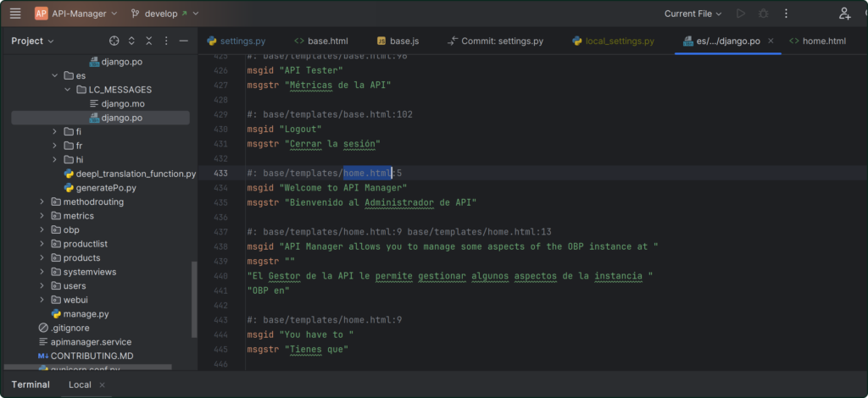Close the Project panel options with X icon
Viewport: 868px width, 398px height.
(149, 41)
